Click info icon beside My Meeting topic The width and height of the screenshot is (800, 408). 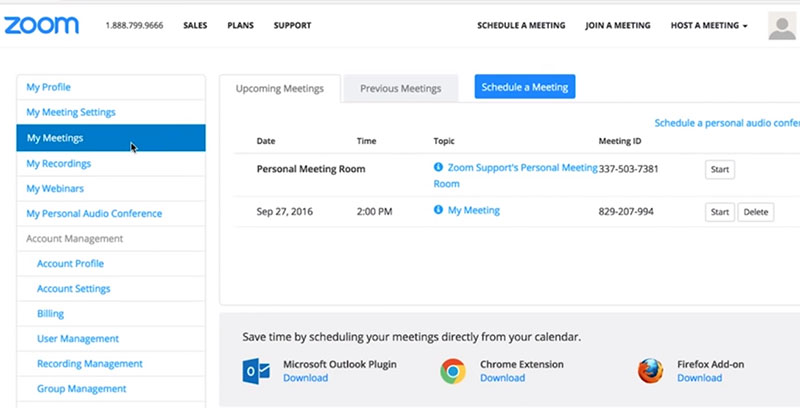pyautogui.click(x=438, y=211)
